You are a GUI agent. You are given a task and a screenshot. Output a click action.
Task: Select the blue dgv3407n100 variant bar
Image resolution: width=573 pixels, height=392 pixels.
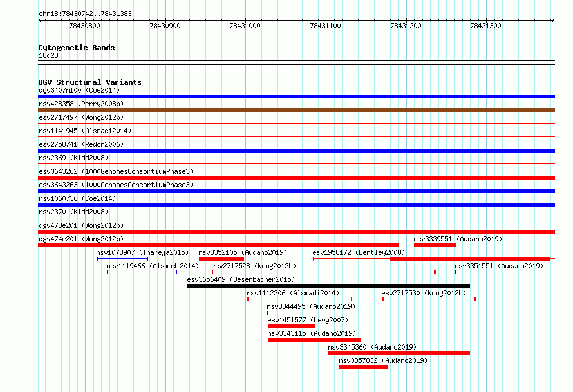click(296, 97)
